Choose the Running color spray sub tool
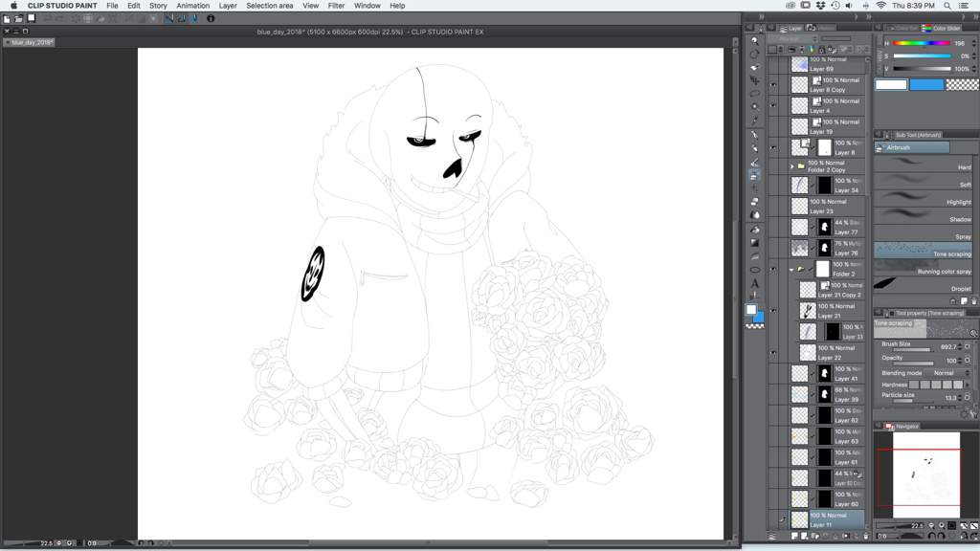This screenshot has width=980, height=551. tap(924, 269)
